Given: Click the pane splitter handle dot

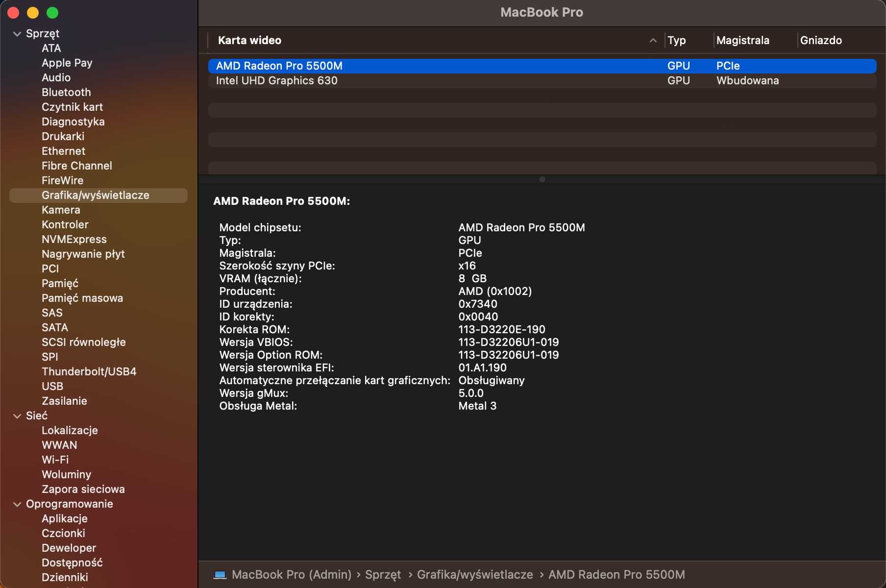Looking at the screenshot, I should click(542, 179).
